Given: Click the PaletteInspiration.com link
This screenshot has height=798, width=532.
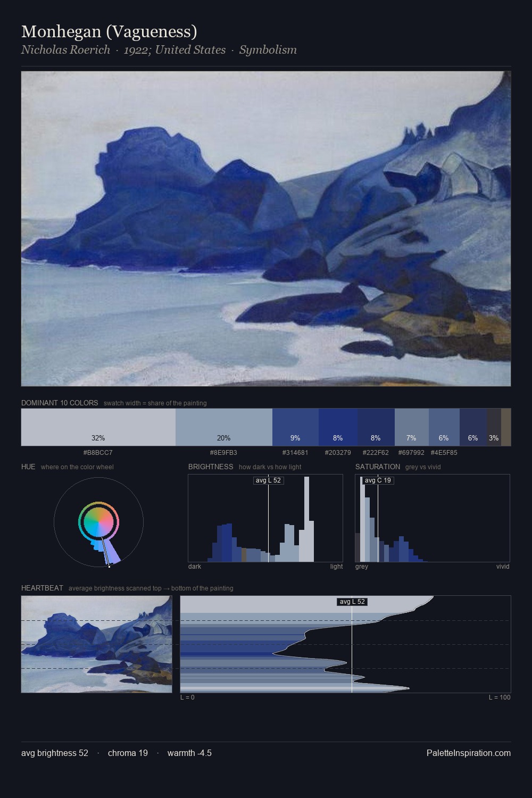Looking at the screenshot, I should (469, 753).
